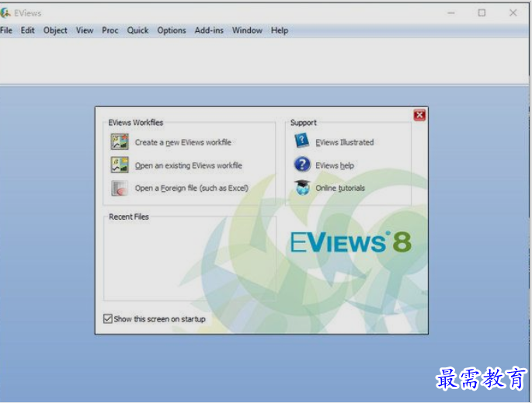Open the EViews Illustrated link
Image resolution: width=532 pixels, height=403 pixels.
point(345,142)
